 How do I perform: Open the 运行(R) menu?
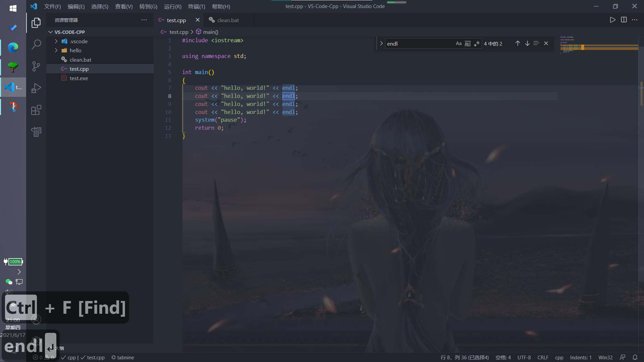pos(173,6)
